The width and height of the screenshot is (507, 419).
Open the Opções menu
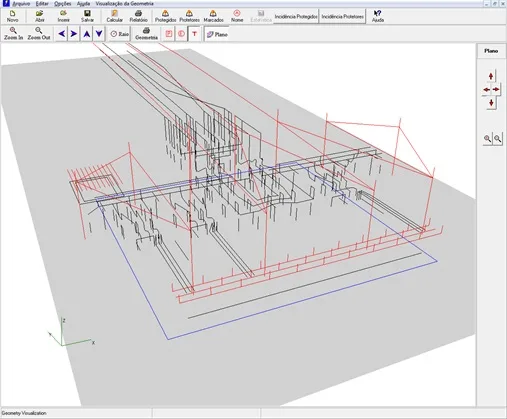62,4
